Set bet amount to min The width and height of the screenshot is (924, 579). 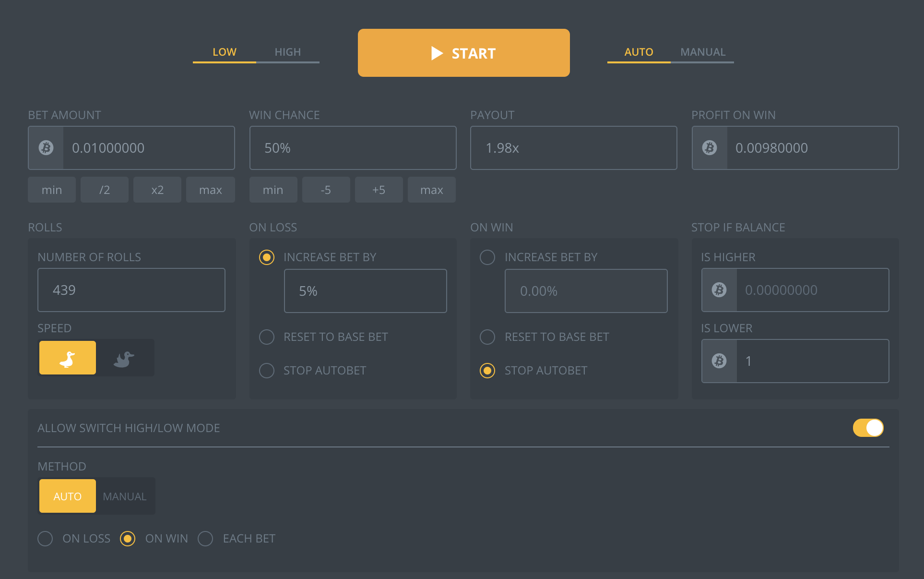52,190
